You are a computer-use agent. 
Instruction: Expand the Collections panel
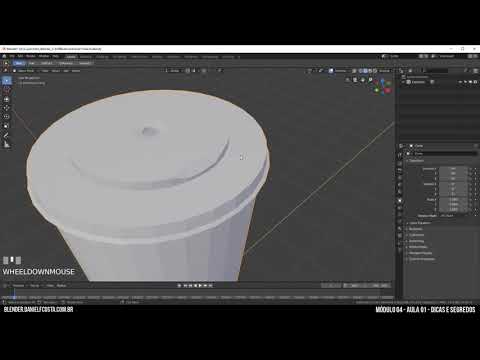(x=415, y=235)
